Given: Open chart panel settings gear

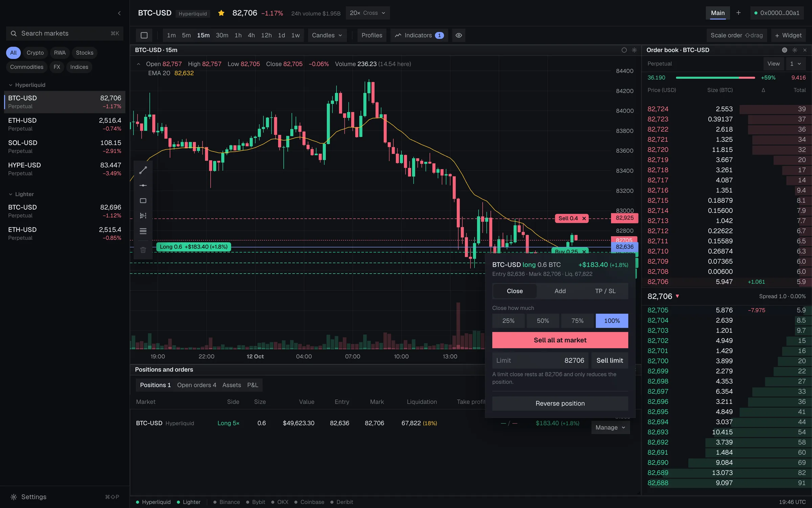Looking at the screenshot, I should [x=634, y=50].
